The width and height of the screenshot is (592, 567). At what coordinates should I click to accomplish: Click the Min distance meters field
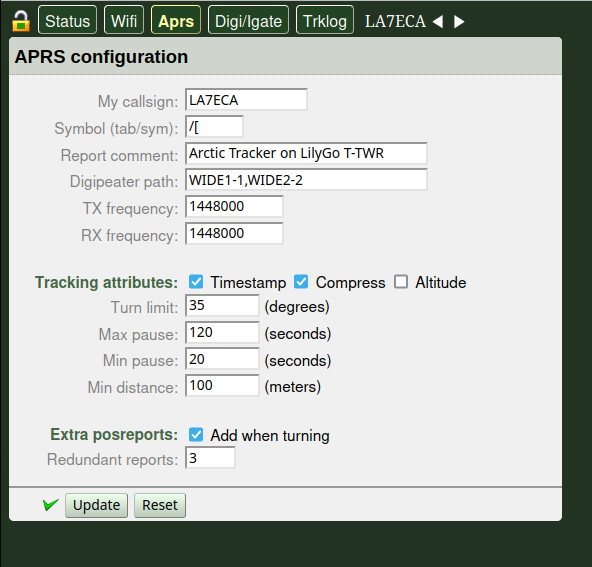(x=222, y=385)
